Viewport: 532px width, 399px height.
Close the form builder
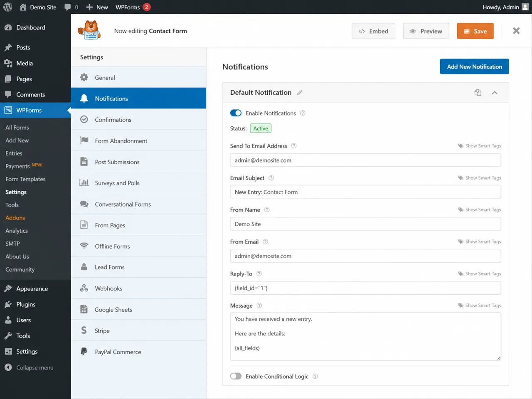pyautogui.click(x=516, y=31)
